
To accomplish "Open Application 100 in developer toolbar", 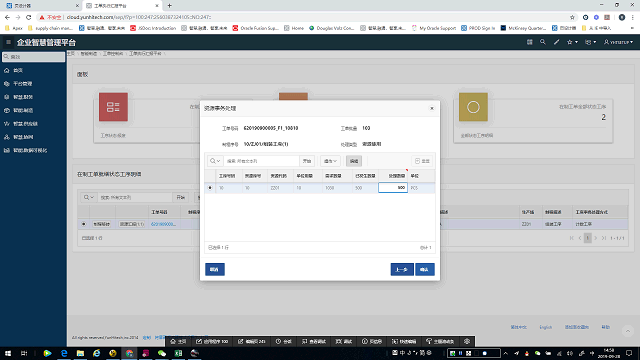I will 212,341.
